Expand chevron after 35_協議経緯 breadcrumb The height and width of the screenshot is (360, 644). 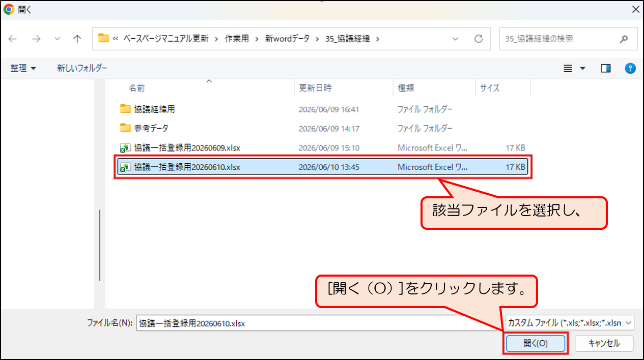coord(377,39)
